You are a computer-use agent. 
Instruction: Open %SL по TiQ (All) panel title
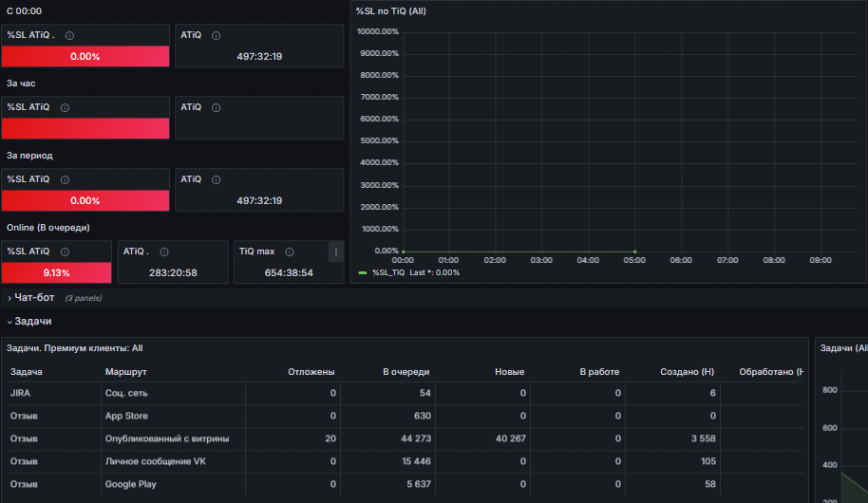click(391, 11)
